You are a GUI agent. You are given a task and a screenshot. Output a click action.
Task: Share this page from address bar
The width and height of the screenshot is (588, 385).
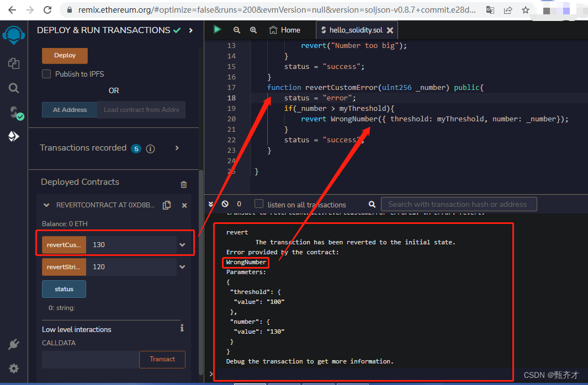(508, 10)
